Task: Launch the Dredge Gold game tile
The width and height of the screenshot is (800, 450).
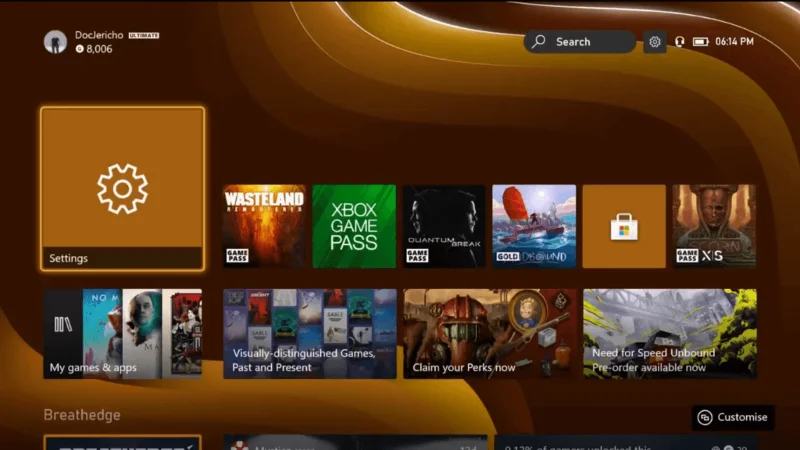Action: click(x=534, y=226)
